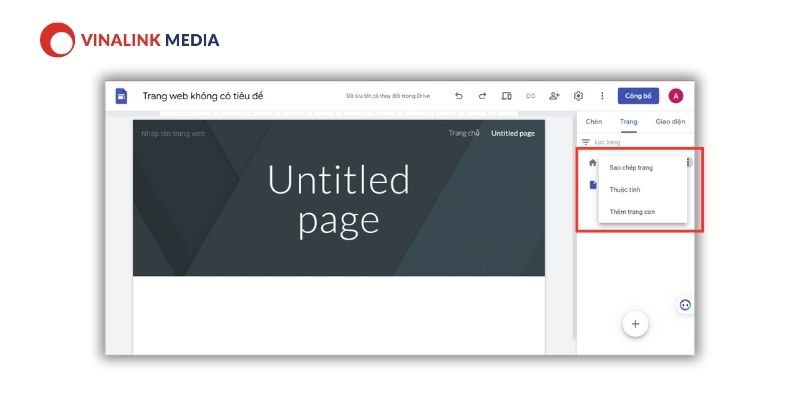Screen dimensions: 800x400
Task: Click home page row more options dots
Action: (x=689, y=162)
